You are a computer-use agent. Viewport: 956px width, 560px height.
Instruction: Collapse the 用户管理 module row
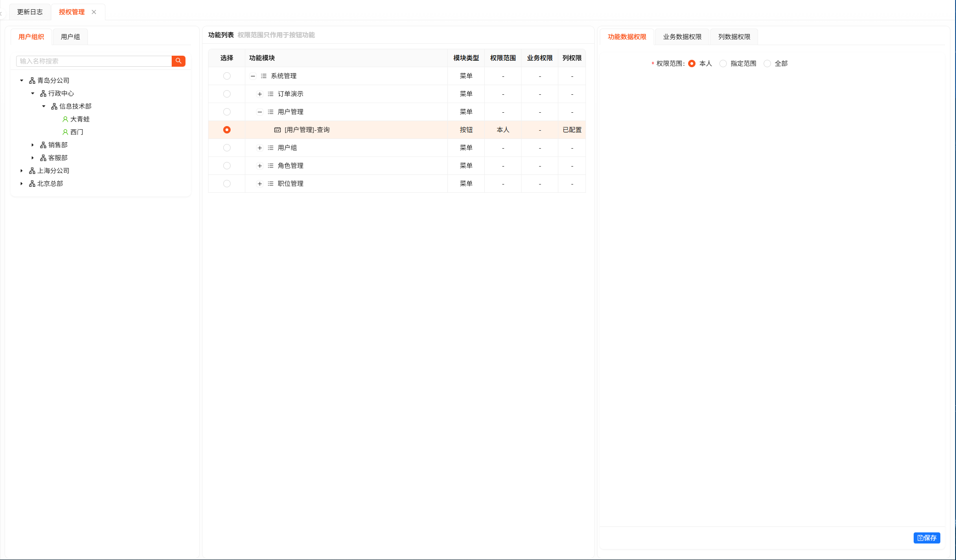click(260, 112)
